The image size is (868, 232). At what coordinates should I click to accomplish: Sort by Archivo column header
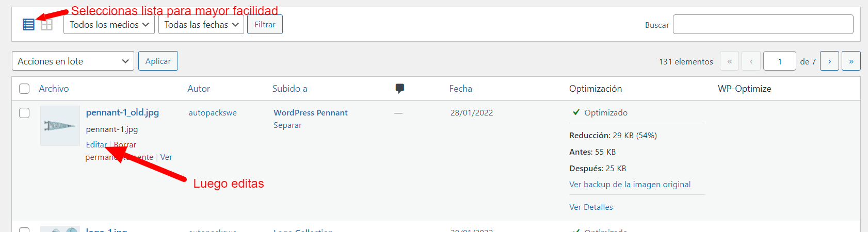click(x=54, y=89)
